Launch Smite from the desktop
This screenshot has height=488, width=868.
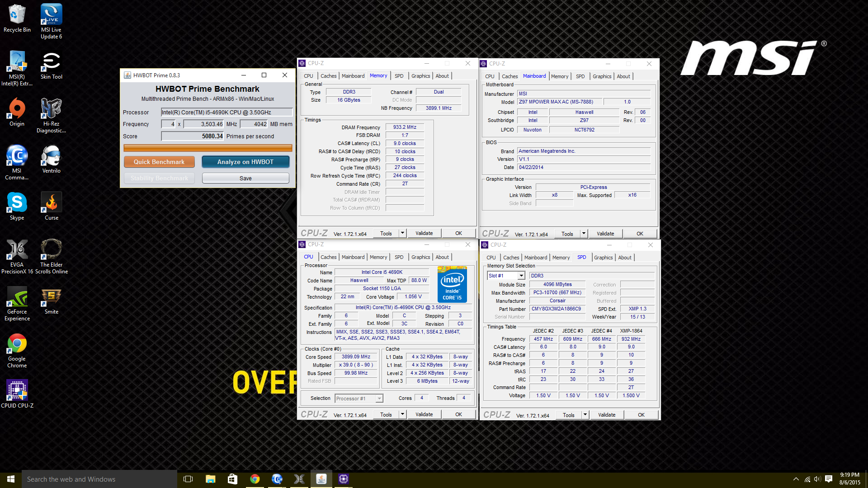click(x=52, y=300)
